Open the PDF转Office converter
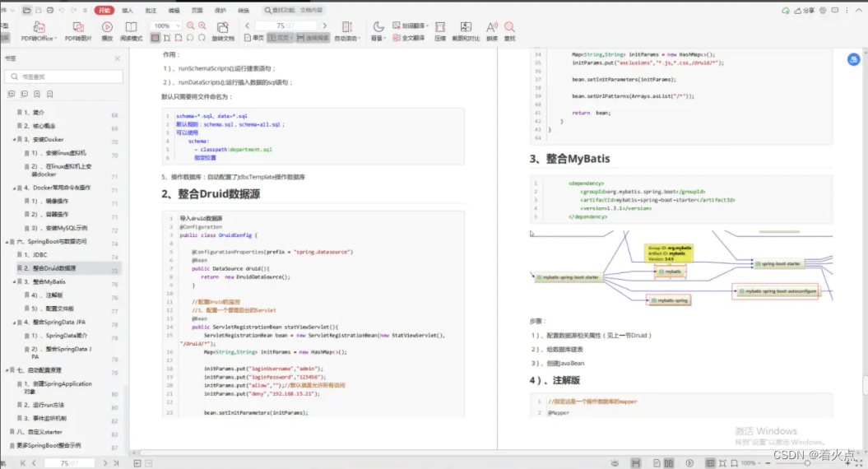 tap(38, 31)
